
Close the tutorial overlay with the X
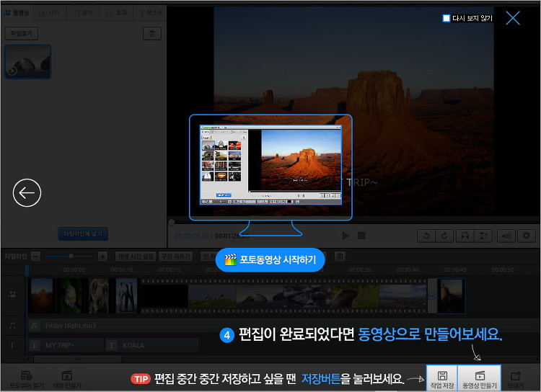(x=513, y=18)
